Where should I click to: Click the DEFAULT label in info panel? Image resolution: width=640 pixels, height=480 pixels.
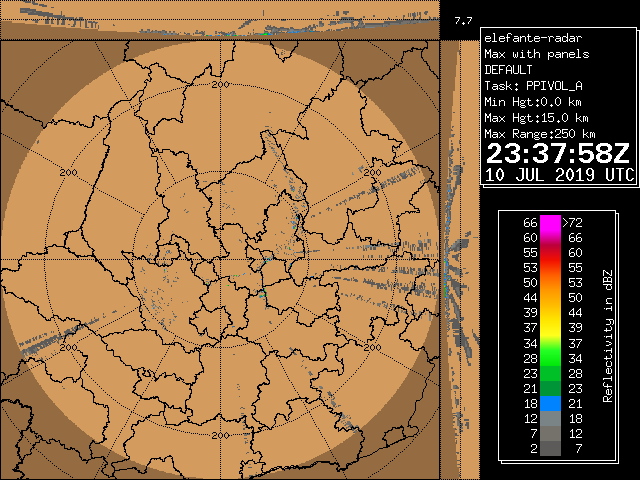(509, 70)
